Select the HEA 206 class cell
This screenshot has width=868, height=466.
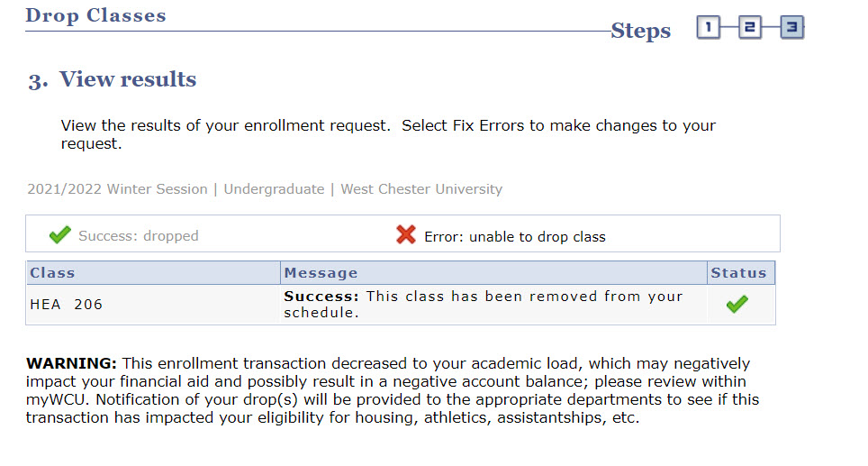tap(67, 305)
